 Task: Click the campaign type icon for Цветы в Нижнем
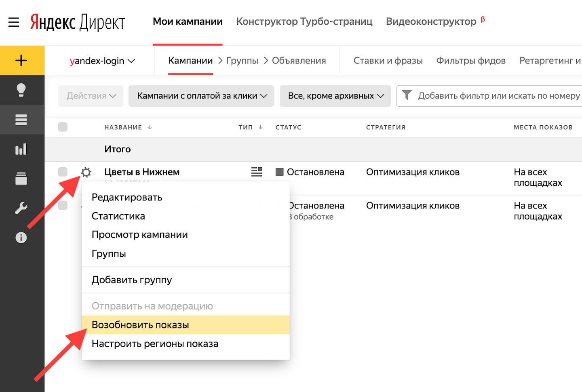257,172
